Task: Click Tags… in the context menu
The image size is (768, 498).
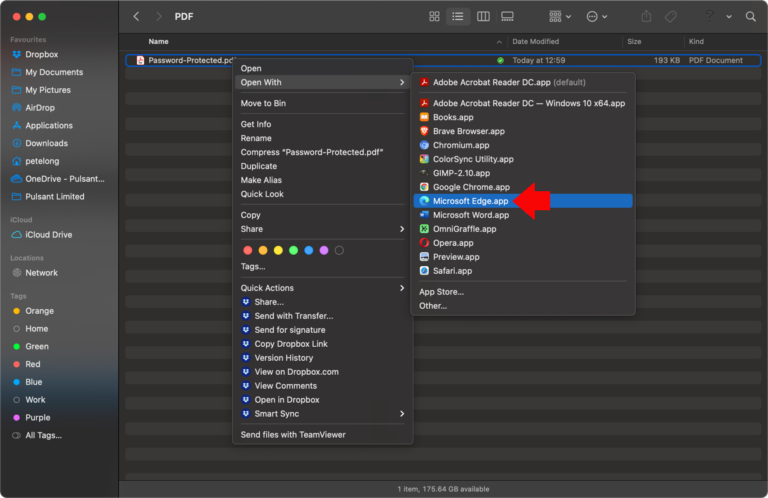Action: pos(253,266)
